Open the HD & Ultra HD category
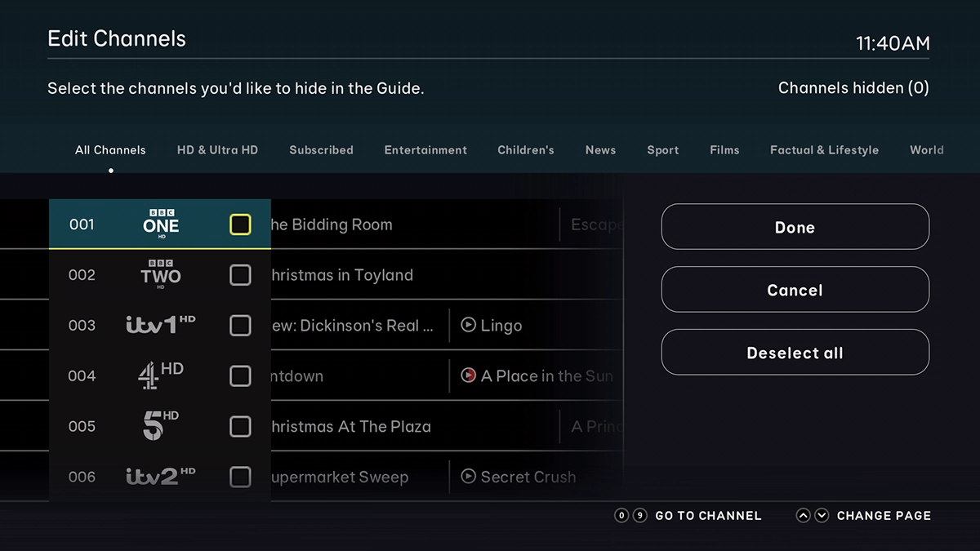Viewport: 980px width, 551px height. click(x=217, y=150)
